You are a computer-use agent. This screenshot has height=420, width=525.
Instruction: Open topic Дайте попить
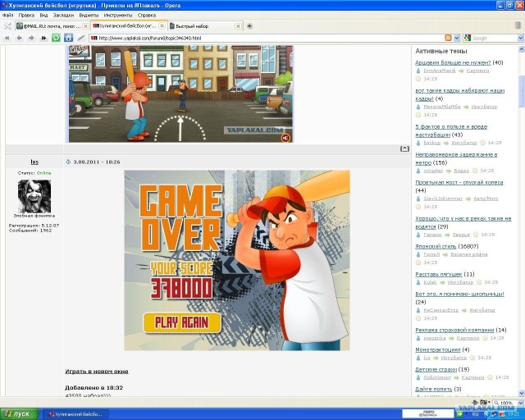(x=434, y=389)
